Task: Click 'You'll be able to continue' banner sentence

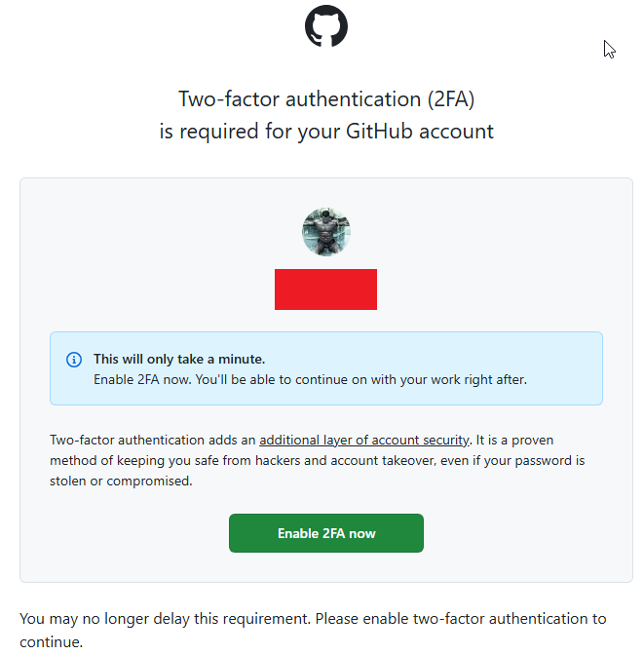Action: point(361,380)
